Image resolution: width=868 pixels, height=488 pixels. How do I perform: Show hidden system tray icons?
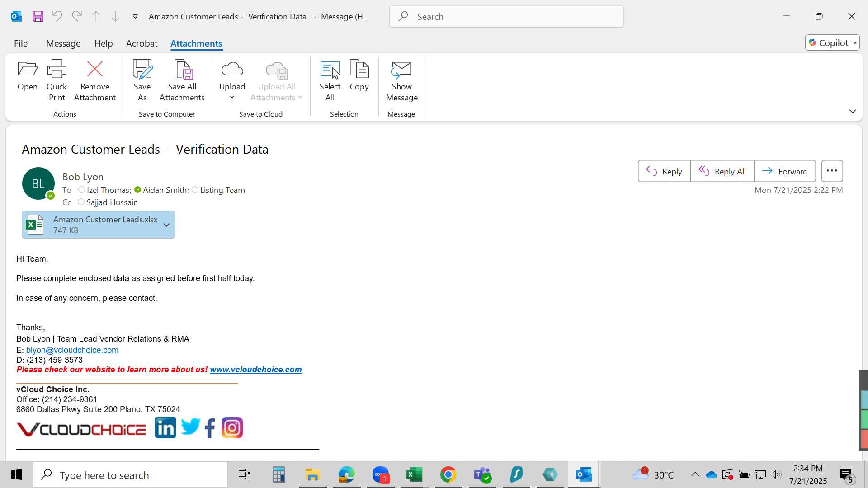[x=695, y=474]
